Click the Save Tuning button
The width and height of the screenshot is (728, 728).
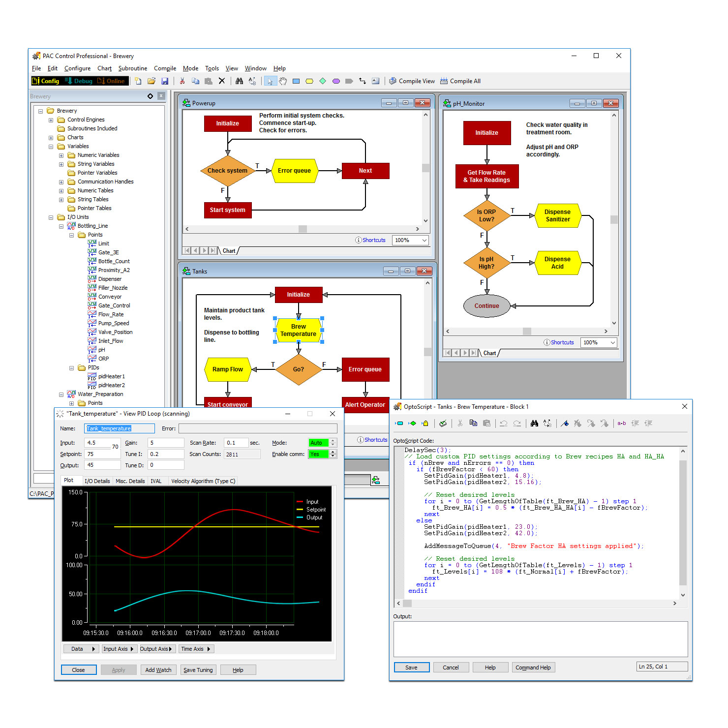point(198,670)
